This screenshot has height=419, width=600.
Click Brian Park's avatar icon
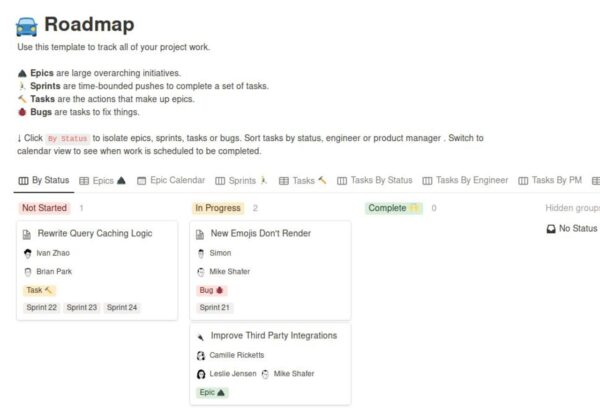pos(28,271)
